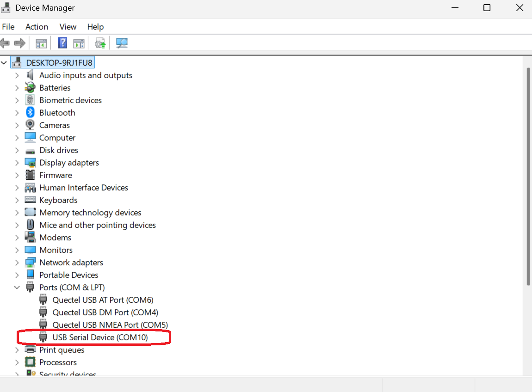The width and height of the screenshot is (532, 392).
Task: Click the Show/Hide Console Tree toolbar icon
Action: pyautogui.click(x=42, y=43)
